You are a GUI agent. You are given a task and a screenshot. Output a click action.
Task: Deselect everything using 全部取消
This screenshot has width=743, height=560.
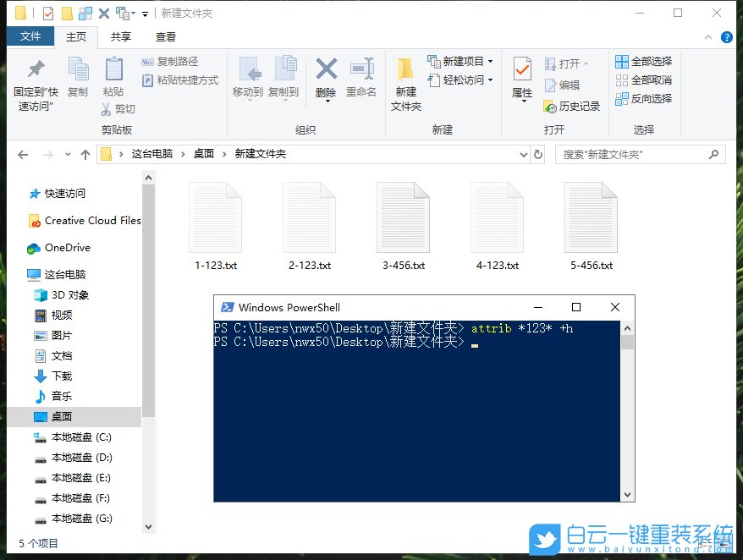[645, 80]
